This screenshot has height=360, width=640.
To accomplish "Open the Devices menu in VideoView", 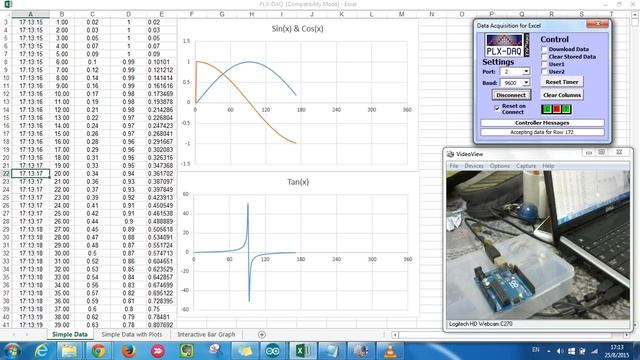I will [474, 166].
